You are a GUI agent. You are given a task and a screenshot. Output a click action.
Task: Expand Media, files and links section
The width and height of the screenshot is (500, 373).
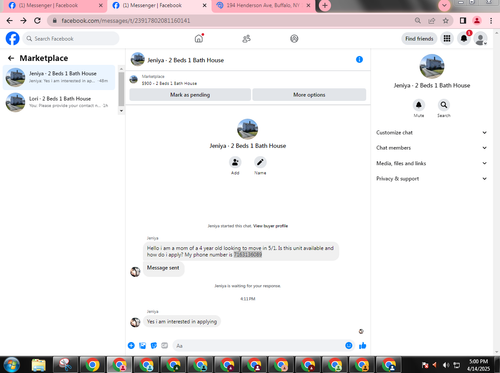[432, 163]
